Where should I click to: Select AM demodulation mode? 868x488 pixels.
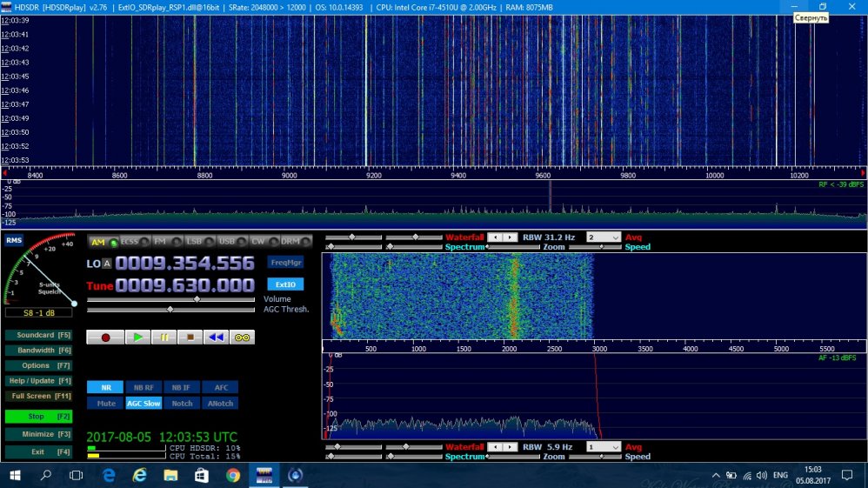pyautogui.click(x=103, y=242)
